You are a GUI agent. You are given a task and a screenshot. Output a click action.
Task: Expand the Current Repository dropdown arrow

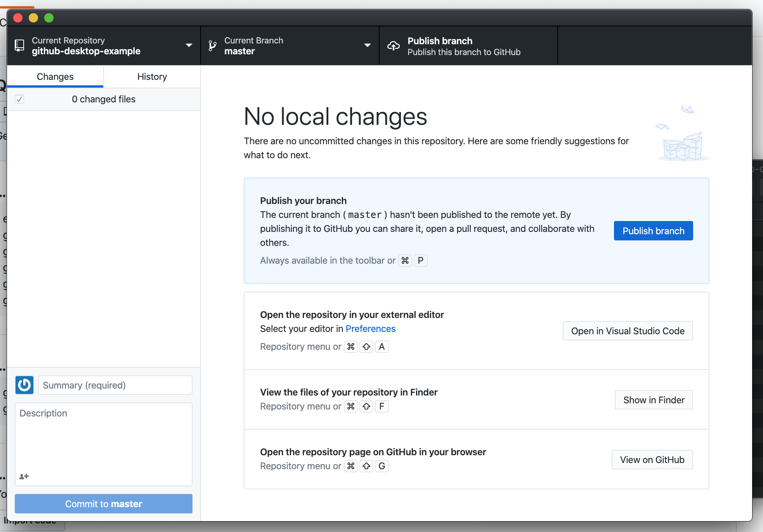(189, 45)
